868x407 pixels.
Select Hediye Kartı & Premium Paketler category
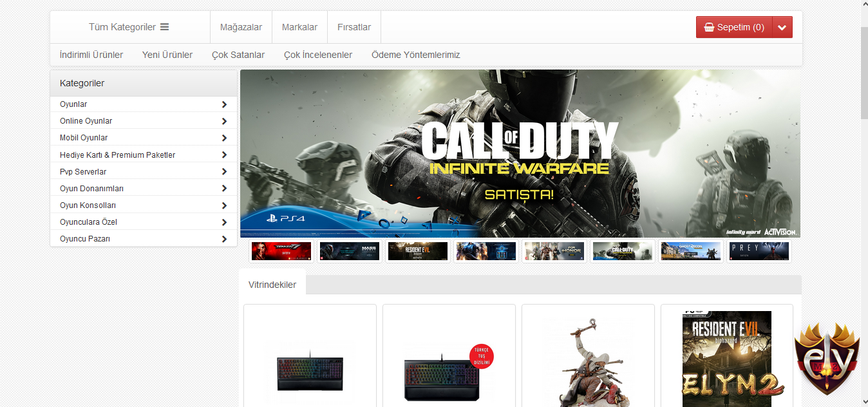[x=118, y=155]
